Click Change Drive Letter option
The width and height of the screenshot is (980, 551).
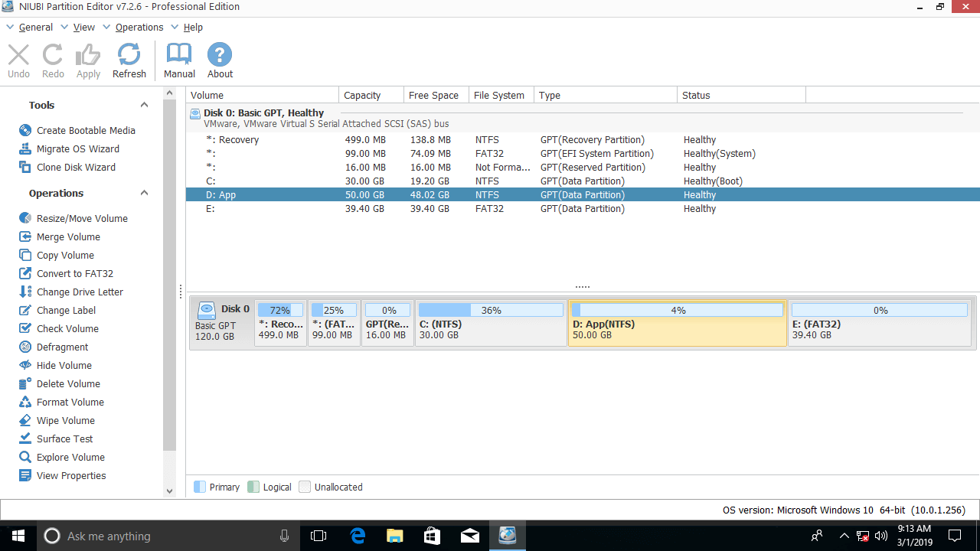79,292
